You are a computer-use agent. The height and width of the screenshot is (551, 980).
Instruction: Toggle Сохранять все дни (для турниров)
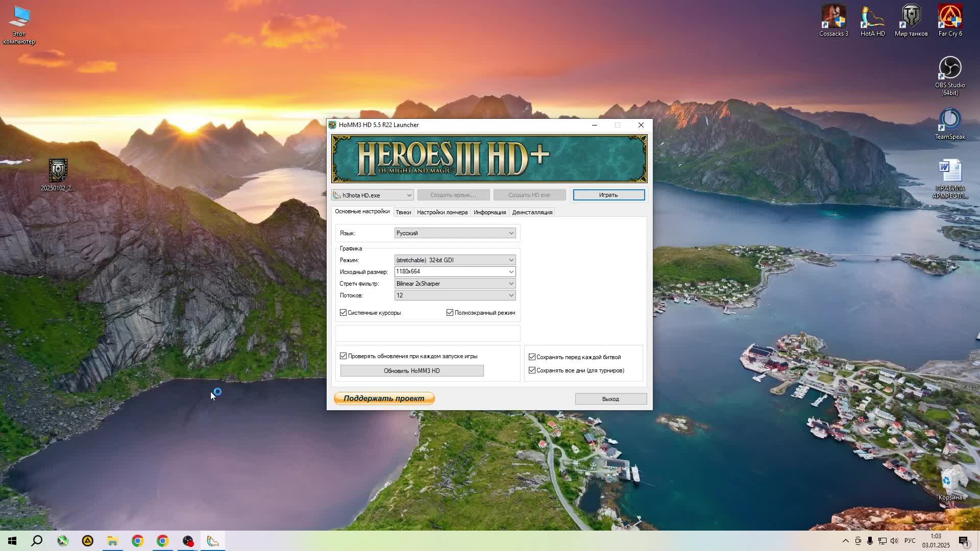click(x=532, y=370)
